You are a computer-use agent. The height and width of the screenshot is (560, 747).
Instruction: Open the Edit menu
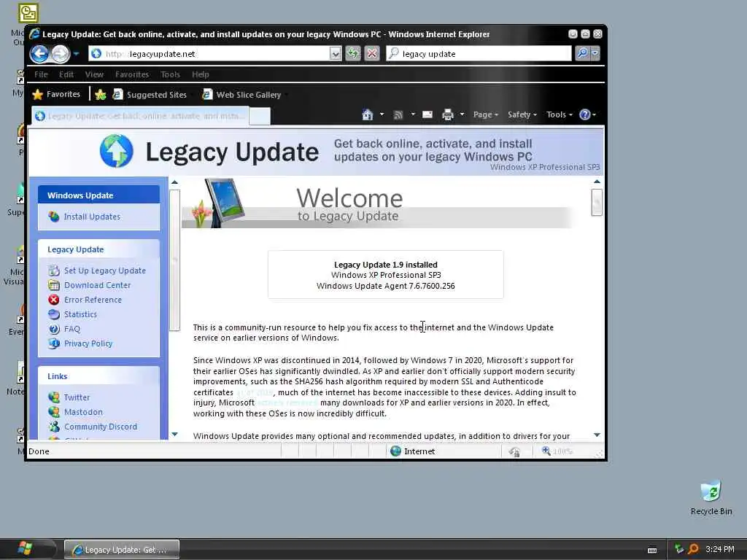(66, 74)
